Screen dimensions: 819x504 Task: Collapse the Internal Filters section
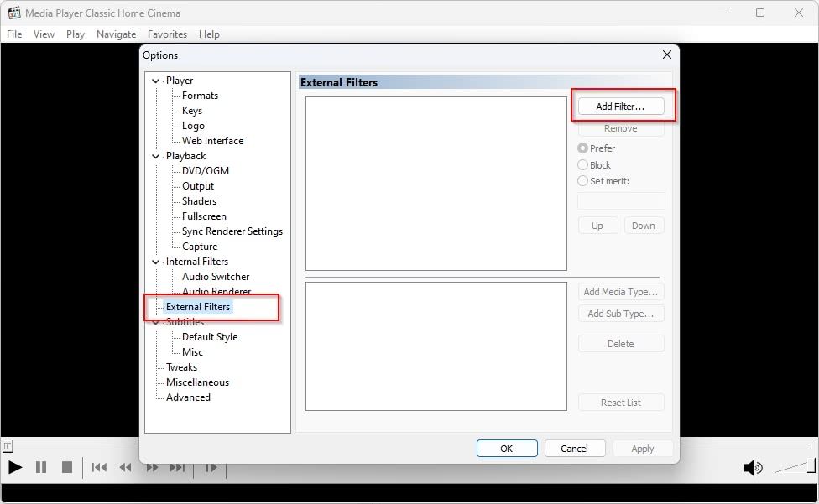(155, 261)
